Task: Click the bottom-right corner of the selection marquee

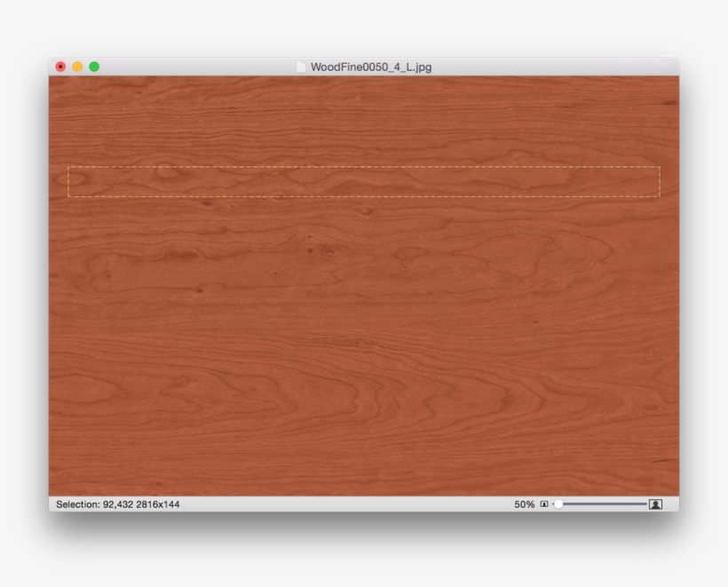Action: 660,196
